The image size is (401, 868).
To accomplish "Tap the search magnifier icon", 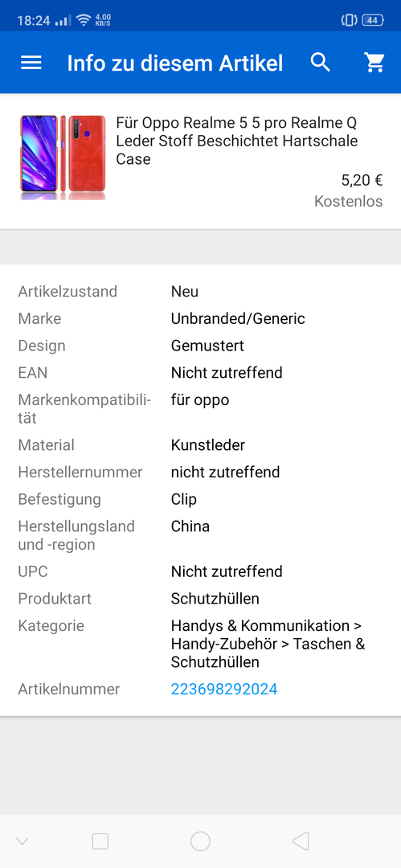I will point(320,63).
